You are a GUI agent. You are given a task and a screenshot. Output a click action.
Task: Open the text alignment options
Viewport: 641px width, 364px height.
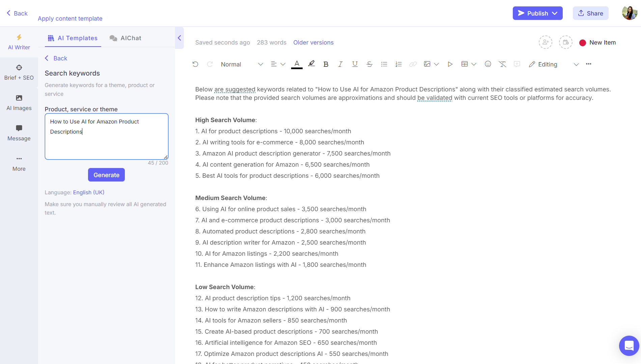274,64
